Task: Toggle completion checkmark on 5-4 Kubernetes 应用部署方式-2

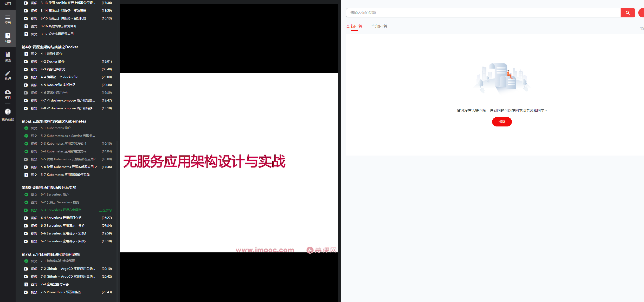Action: pyautogui.click(x=26, y=151)
